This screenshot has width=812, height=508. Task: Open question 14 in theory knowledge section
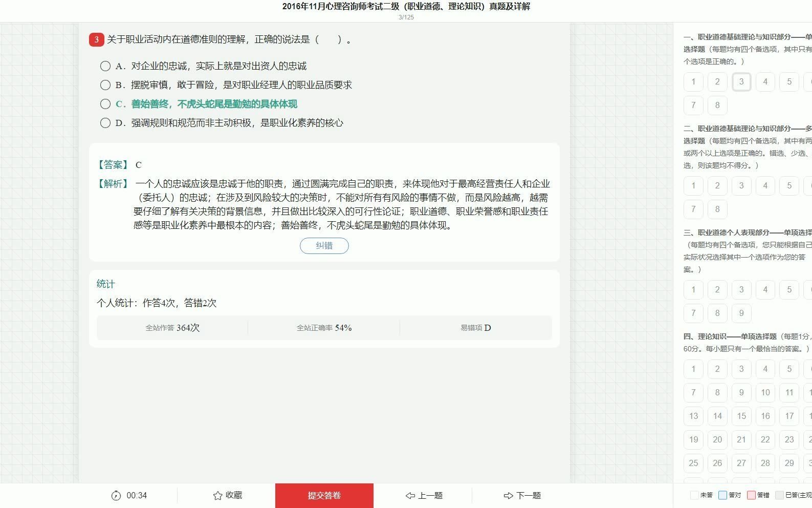click(717, 416)
